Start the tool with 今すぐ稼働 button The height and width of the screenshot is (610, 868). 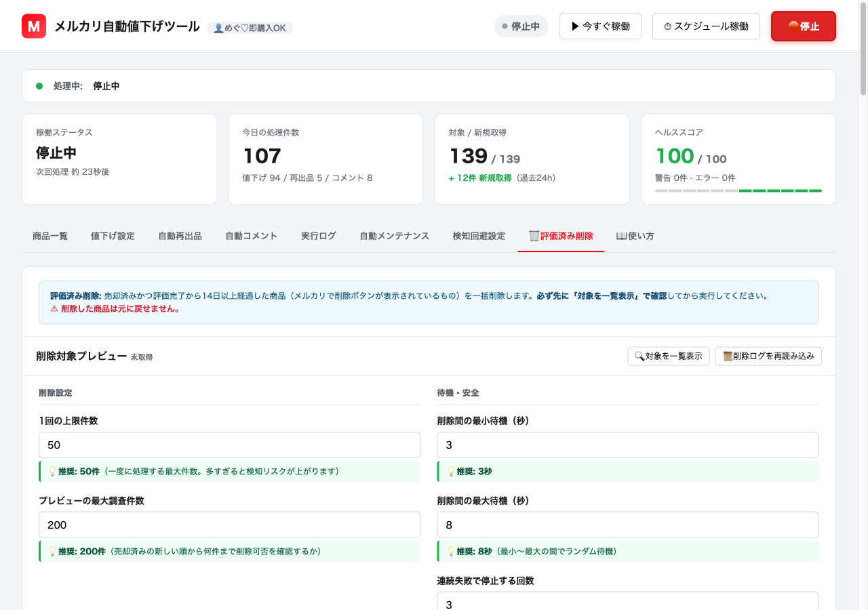(x=600, y=26)
